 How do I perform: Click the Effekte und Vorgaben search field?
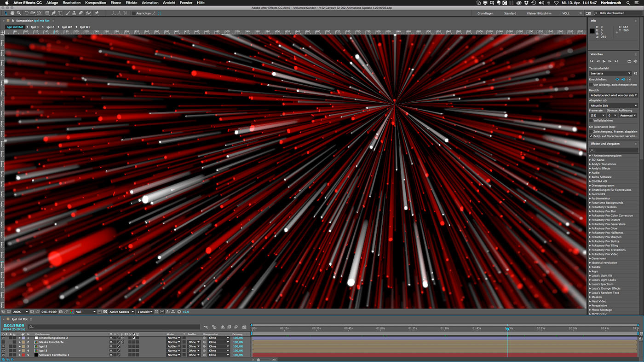(x=614, y=150)
